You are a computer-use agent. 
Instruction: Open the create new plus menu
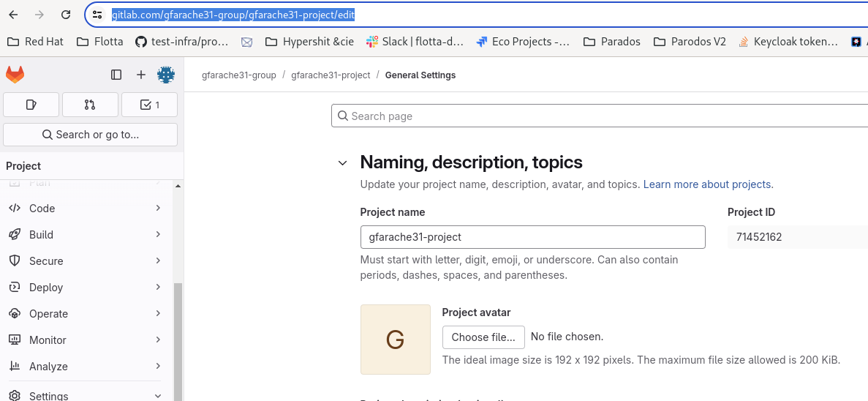(x=141, y=75)
